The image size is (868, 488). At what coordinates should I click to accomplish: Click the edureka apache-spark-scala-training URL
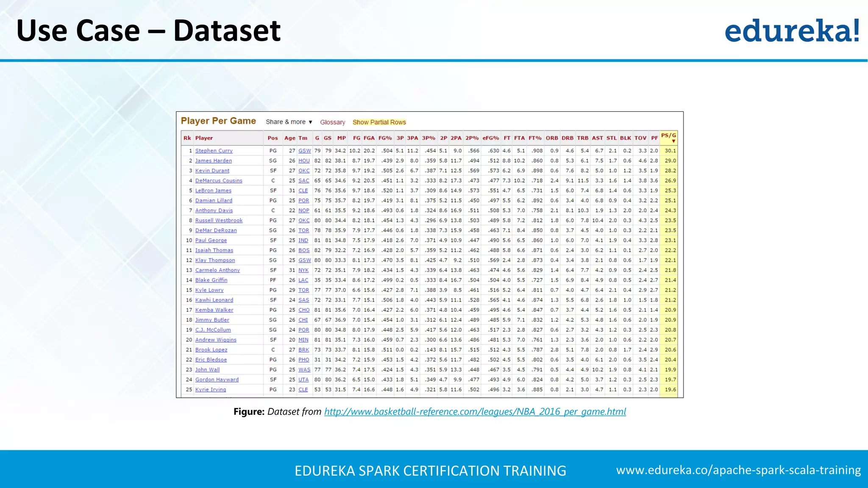(x=738, y=470)
